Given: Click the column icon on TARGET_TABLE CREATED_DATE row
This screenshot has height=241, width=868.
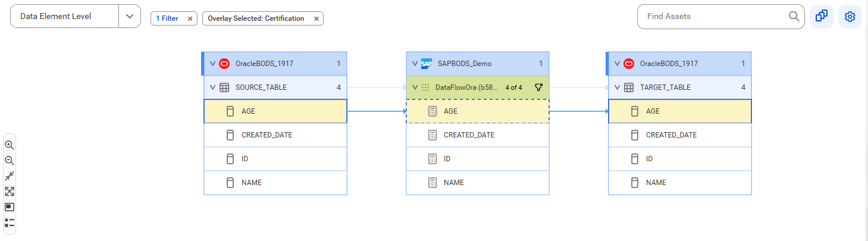Looking at the screenshot, I should tap(635, 135).
